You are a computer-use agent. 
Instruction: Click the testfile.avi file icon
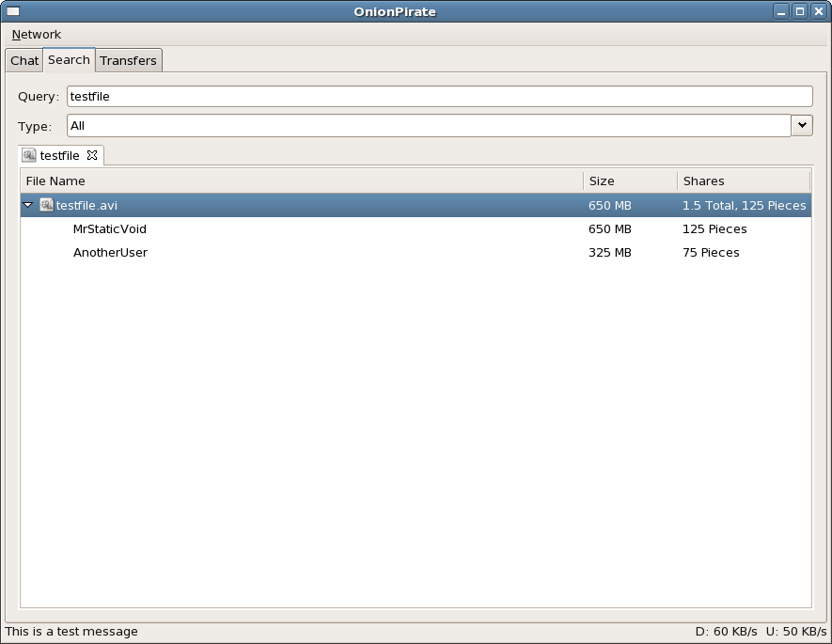pyautogui.click(x=46, y=205)
